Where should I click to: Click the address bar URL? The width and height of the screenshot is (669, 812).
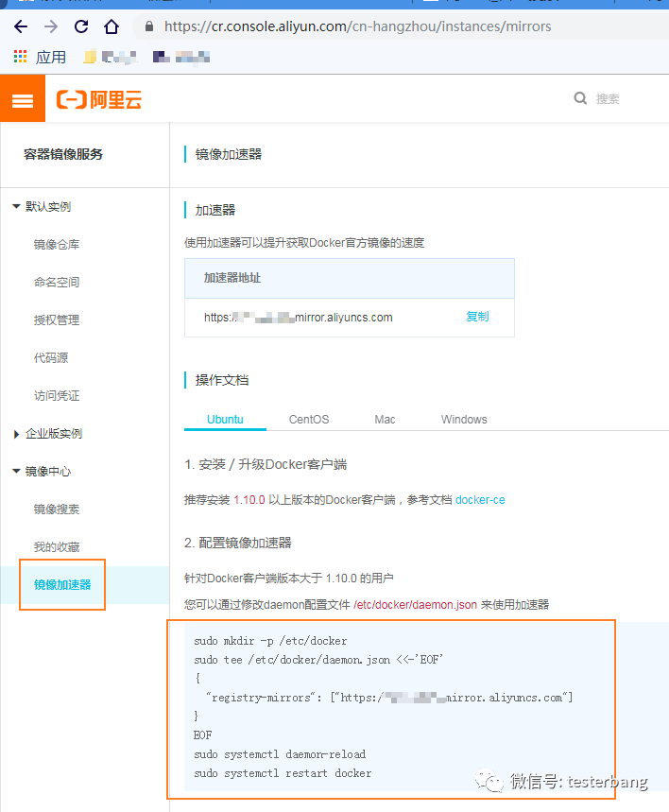click(x=357, y=26)
